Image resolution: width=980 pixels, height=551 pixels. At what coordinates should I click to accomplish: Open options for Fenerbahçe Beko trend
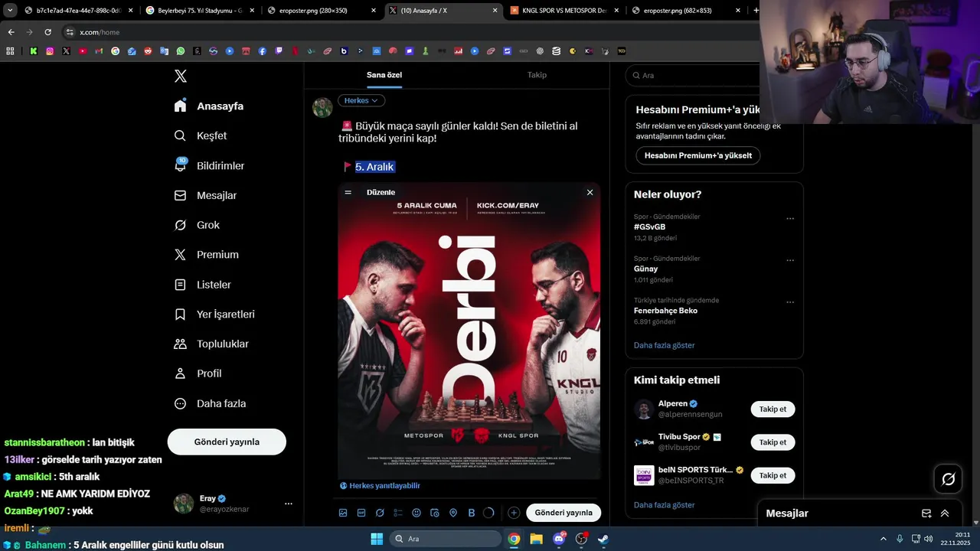pyautogui.click(x=790, y=302)
